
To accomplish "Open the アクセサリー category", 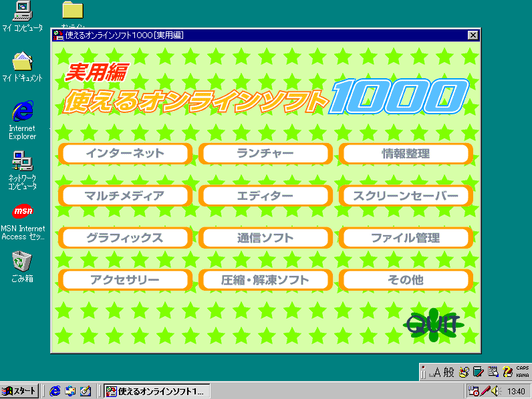I will tap(125, 280).
